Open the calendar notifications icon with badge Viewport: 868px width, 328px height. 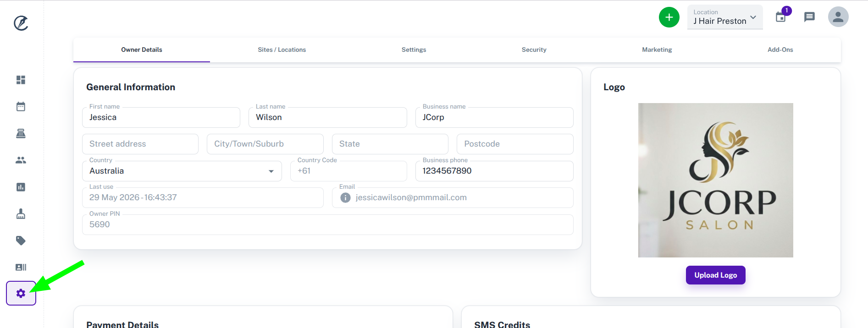(781, 17)
